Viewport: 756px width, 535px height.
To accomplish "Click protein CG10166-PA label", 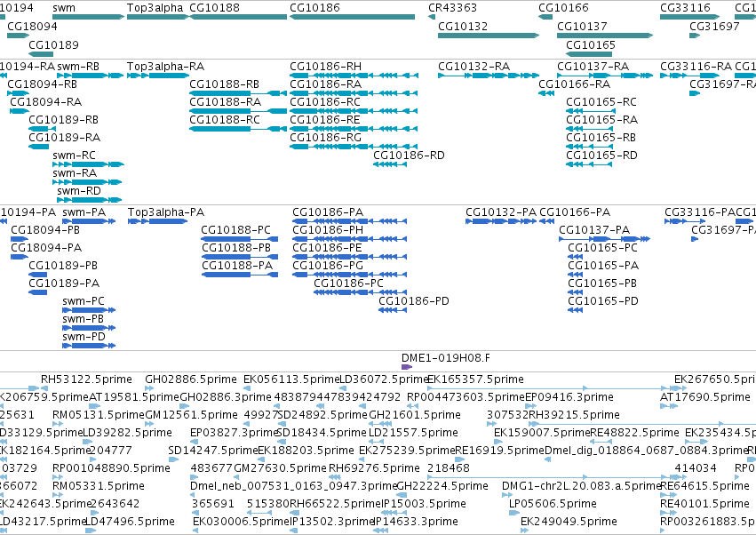I will [575, 212].
